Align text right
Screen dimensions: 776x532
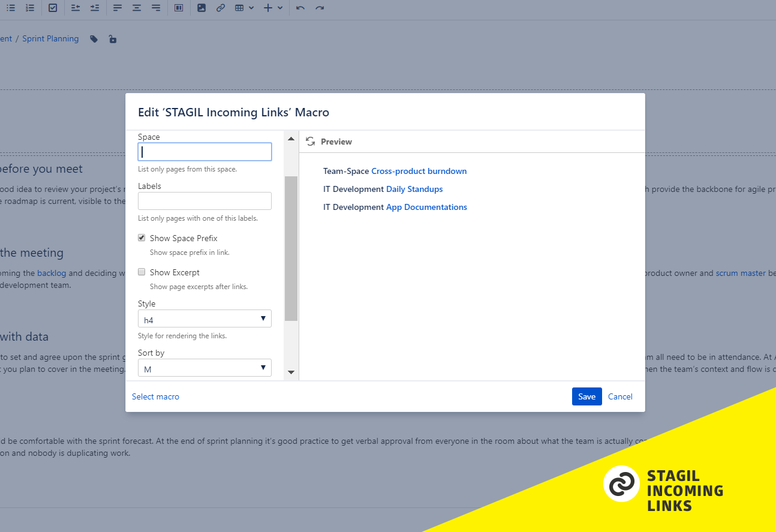pyautogui.click(x=156, y=8)
